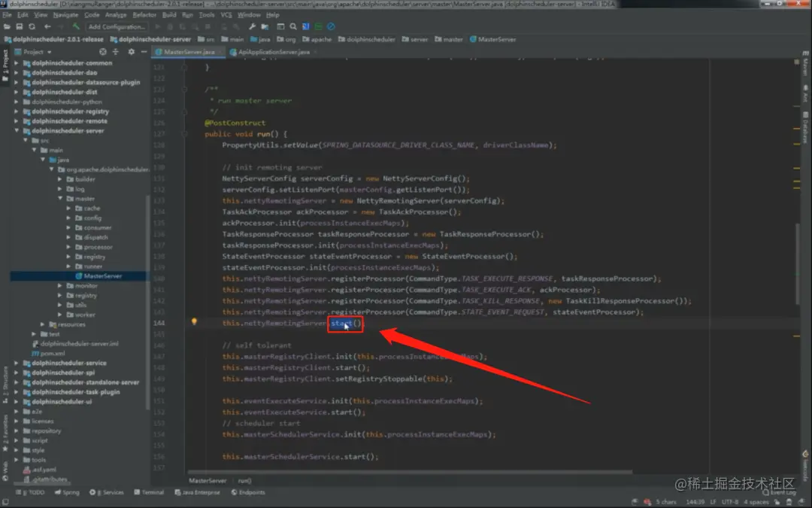Collapse all icon in Project panel

point(116,52)
